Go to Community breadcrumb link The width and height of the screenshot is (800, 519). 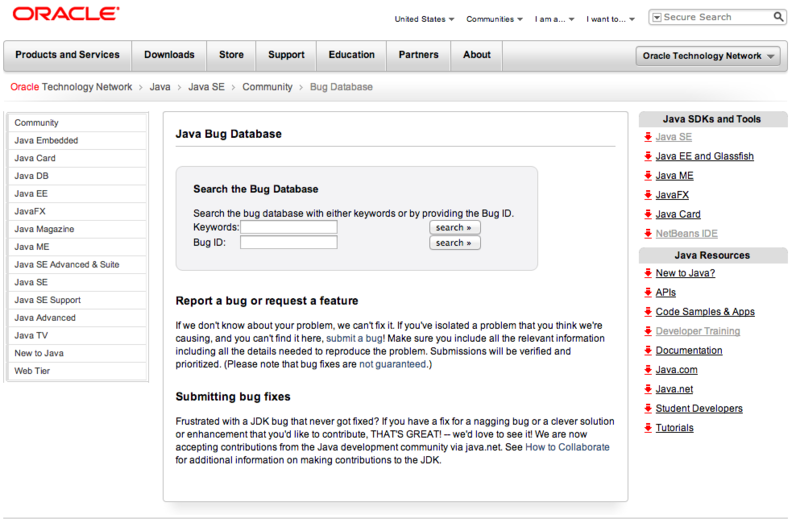pyautogui.click(x=267, y=87)
